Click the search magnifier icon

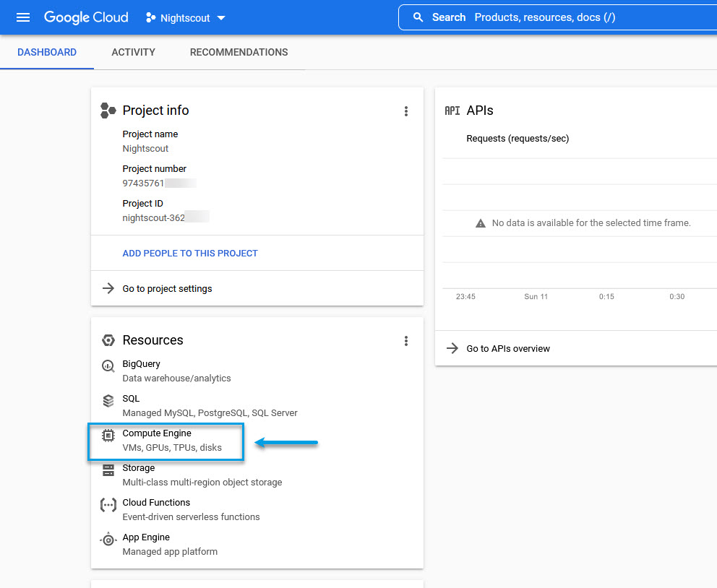(x=418, y=17)
